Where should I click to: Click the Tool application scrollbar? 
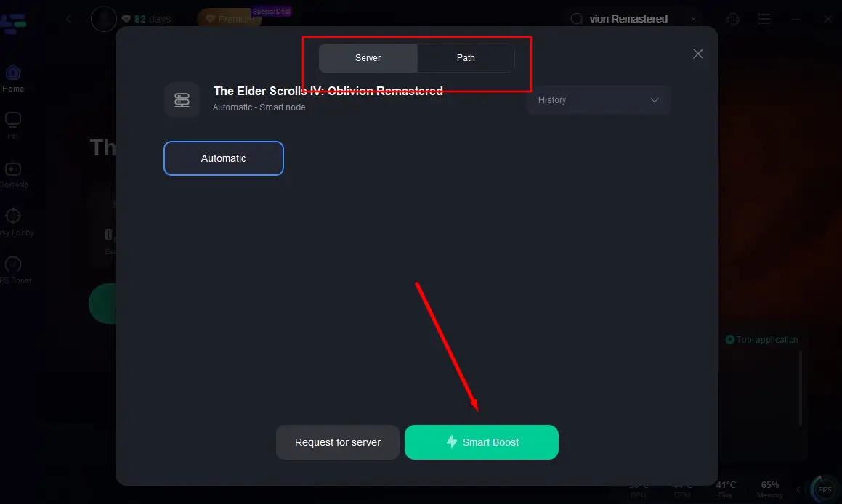point(801,388)
